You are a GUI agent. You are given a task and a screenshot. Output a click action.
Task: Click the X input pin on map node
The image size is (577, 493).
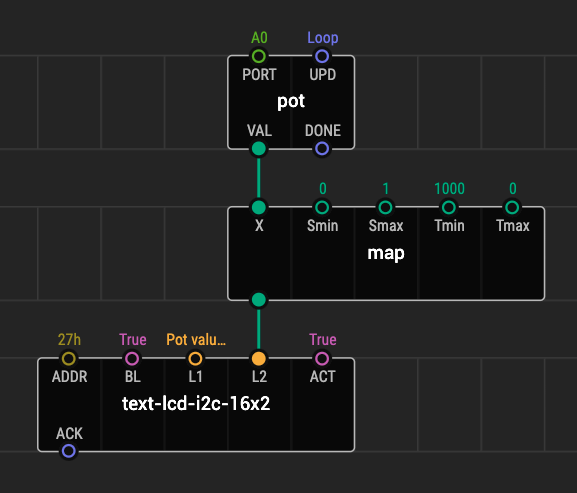point(259,207)
